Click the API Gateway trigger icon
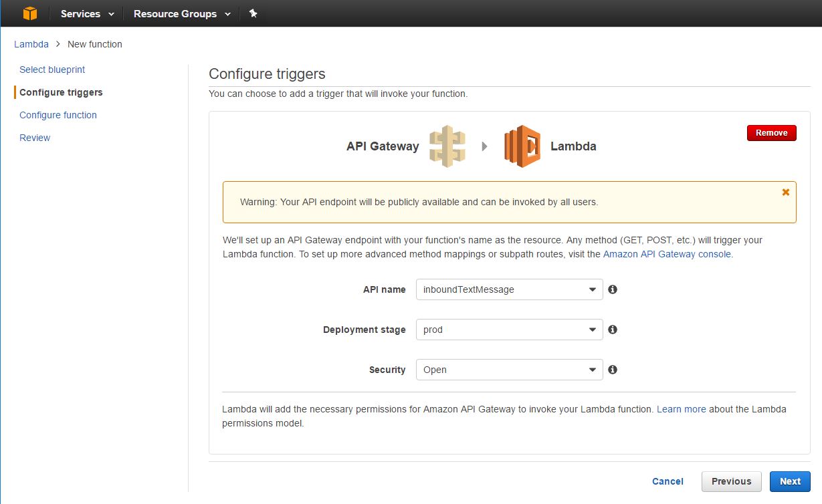 (x=447, y=146)
